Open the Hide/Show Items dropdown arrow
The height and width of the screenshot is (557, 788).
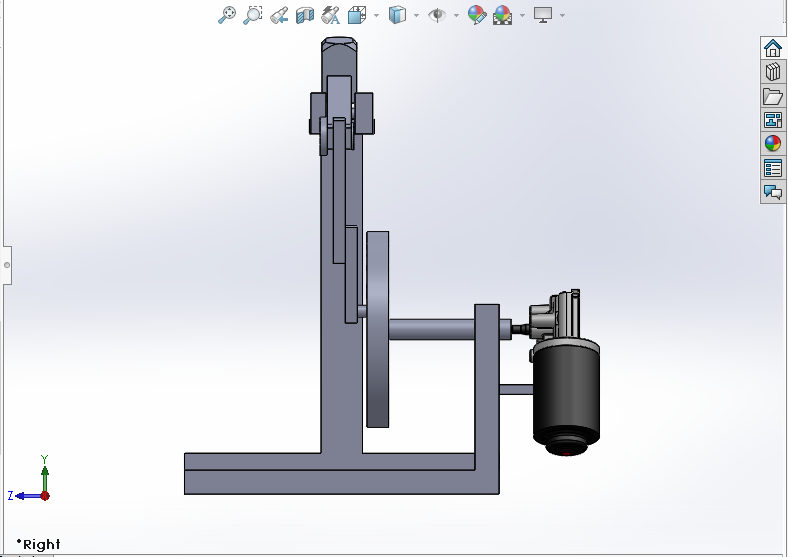[456, 16]
